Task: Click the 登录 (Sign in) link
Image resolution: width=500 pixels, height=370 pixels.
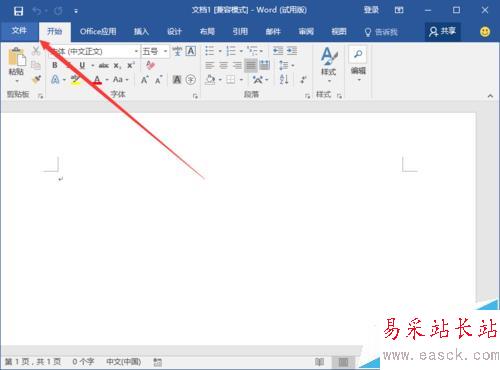Action: pos(371,10)
